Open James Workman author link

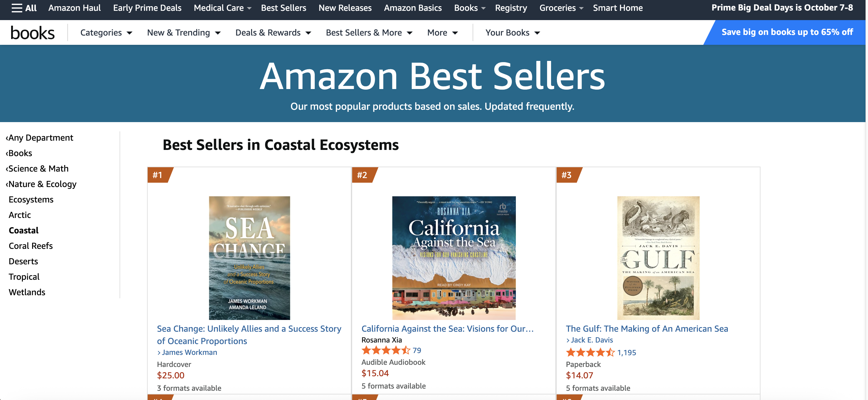(x=189, y=352)
